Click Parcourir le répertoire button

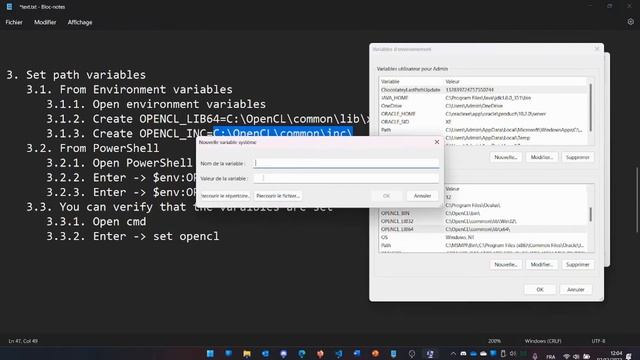coord(225,196)
